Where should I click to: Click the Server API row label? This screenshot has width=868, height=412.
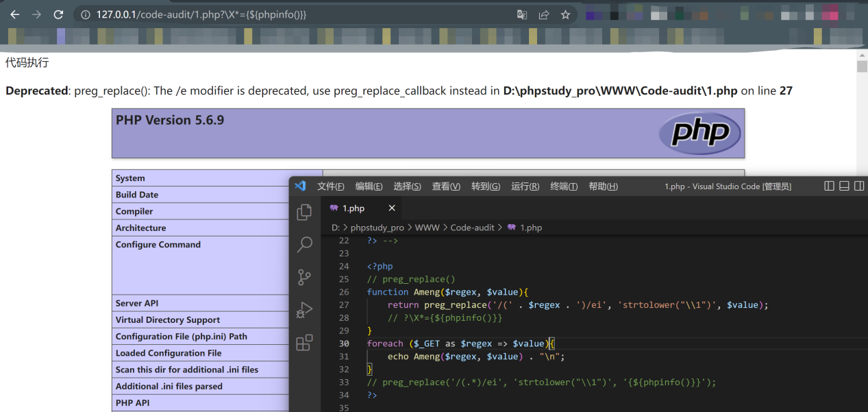coord(137,303)
